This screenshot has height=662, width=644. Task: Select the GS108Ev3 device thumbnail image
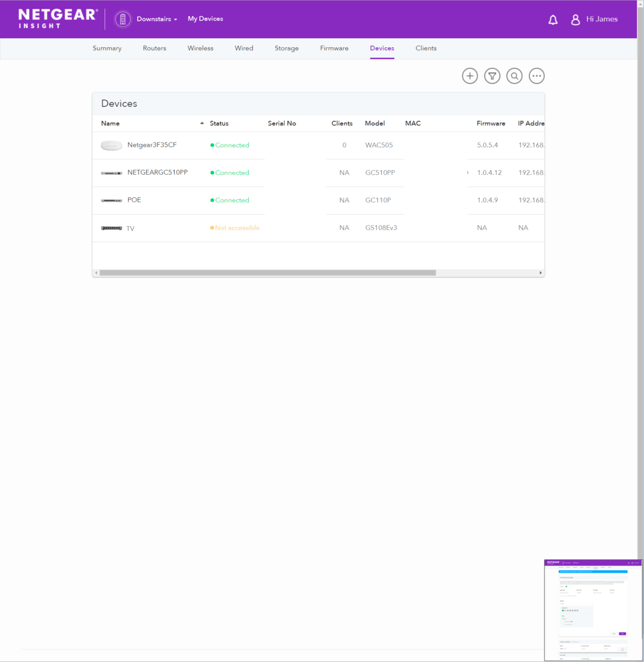click(x=112, y=227)
